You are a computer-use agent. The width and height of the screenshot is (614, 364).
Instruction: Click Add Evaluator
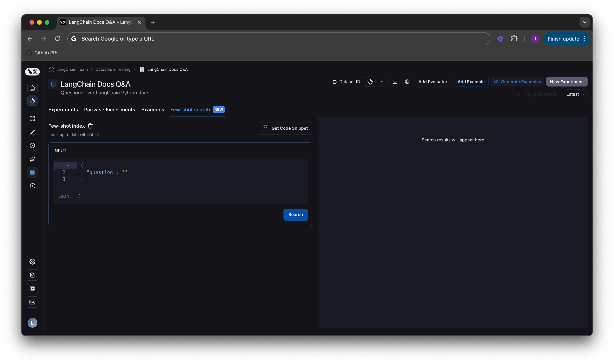[x=433, y=82]
